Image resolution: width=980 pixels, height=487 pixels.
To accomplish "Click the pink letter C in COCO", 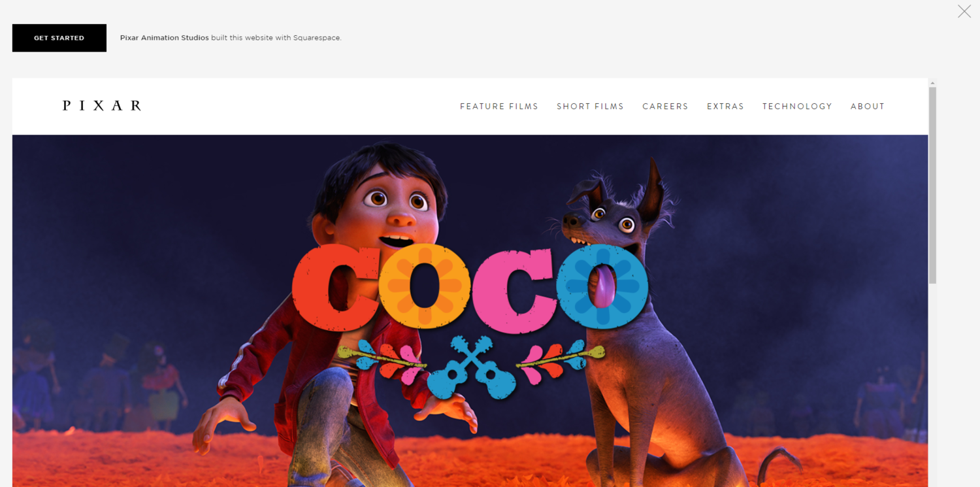I will [513, 288].
